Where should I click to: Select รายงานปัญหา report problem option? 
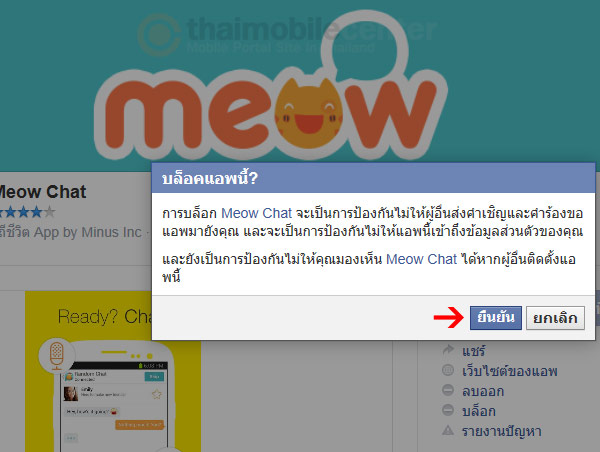coord(502,431)
